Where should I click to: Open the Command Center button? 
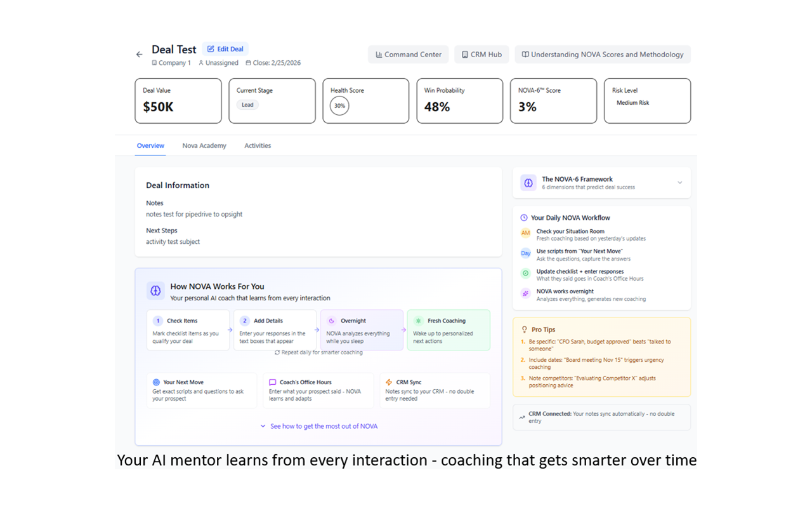pos(408,55)
